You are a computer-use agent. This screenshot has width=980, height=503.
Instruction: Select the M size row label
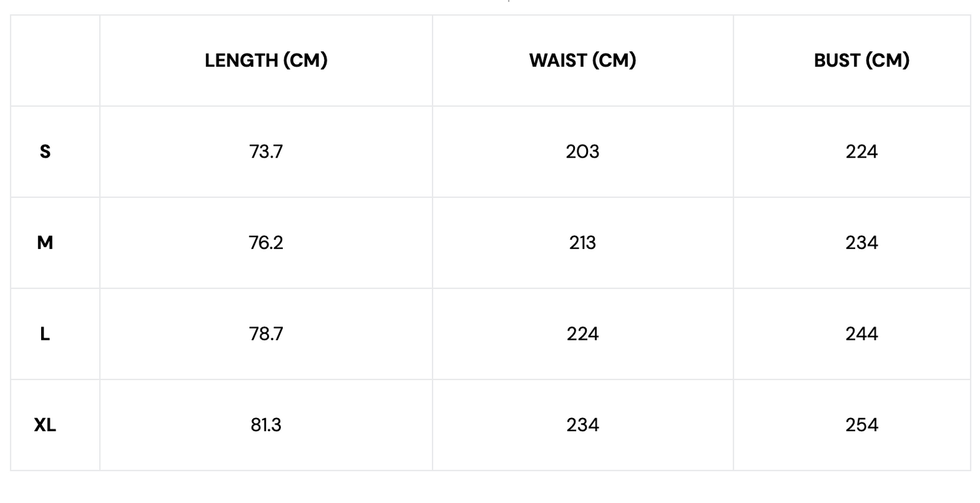(x=45, y=243)
